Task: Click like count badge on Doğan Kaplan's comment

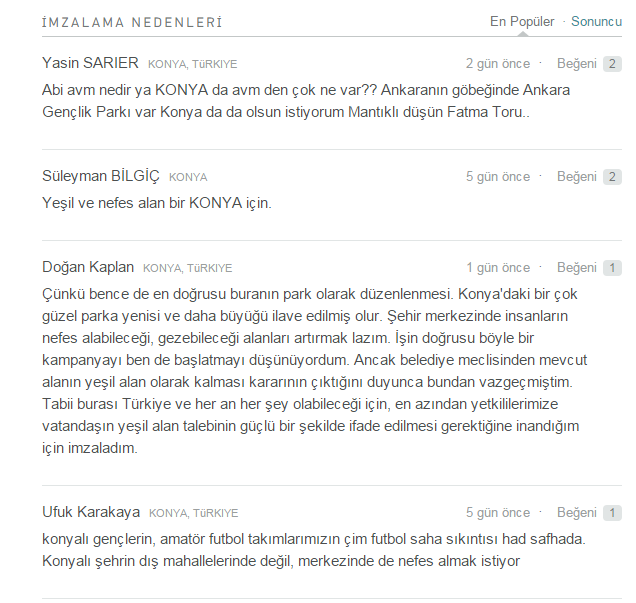Action: (612, 268)
